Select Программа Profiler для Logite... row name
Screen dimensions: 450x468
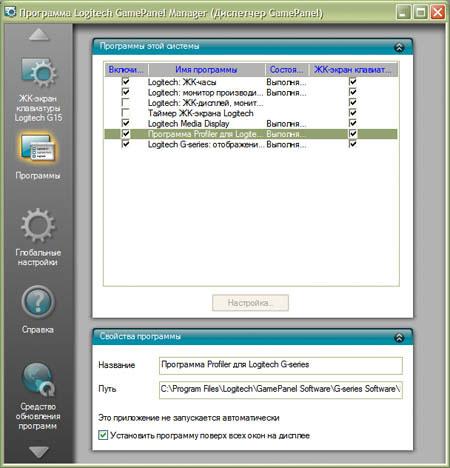click(205, 134)
